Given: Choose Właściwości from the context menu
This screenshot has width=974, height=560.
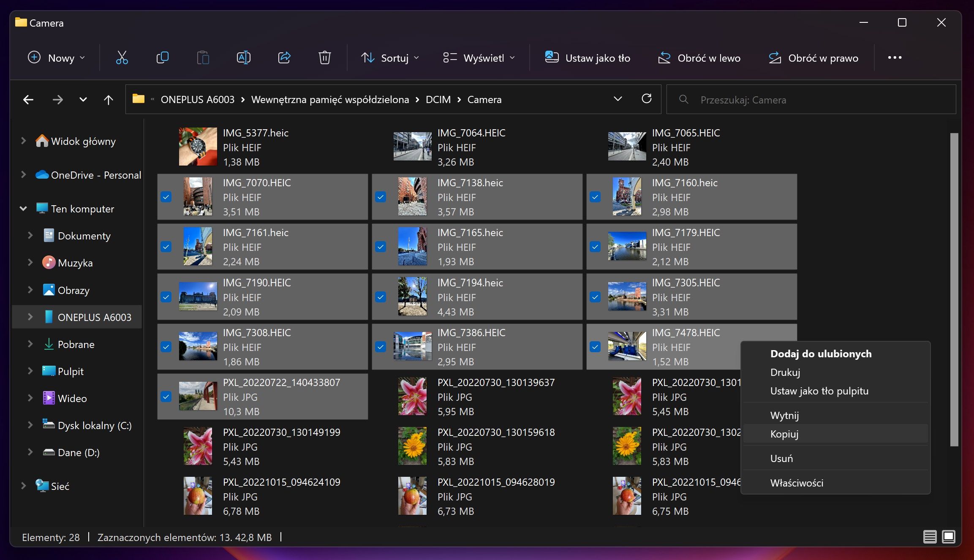Looking at the screenshot, I should coord(835,483).
